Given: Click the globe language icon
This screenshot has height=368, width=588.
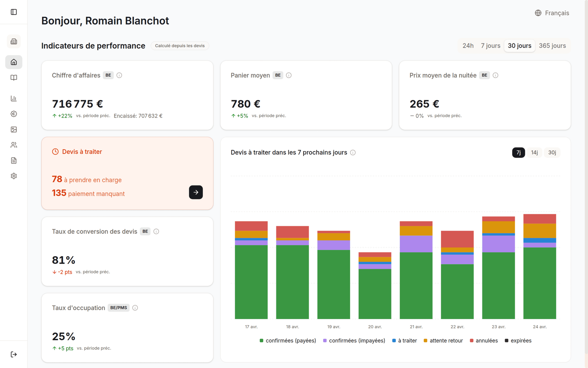Looking at the screenshot, I should (x=538, y=13).
